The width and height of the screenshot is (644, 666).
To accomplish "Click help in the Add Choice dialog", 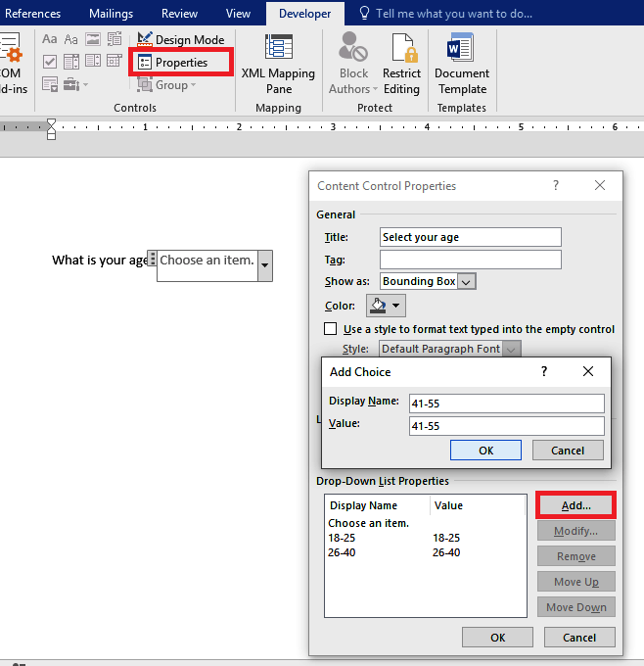I will (x=544, y=371).
